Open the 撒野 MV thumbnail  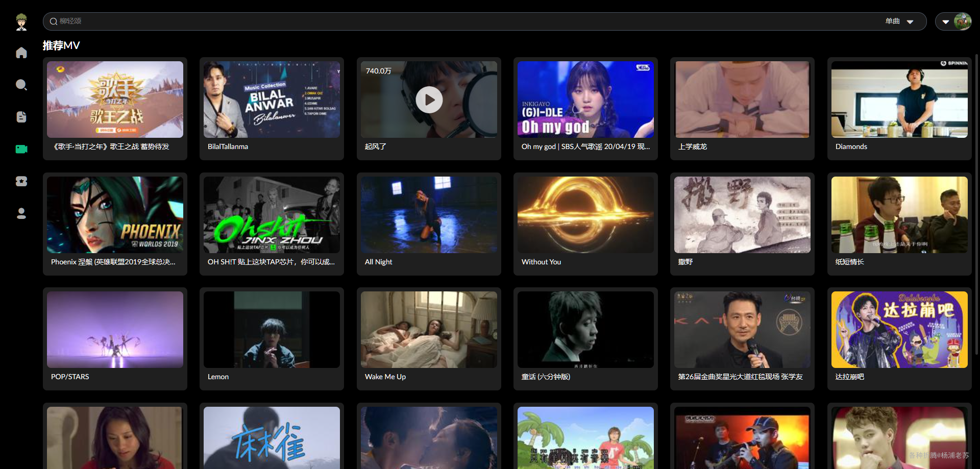point(742,215)
